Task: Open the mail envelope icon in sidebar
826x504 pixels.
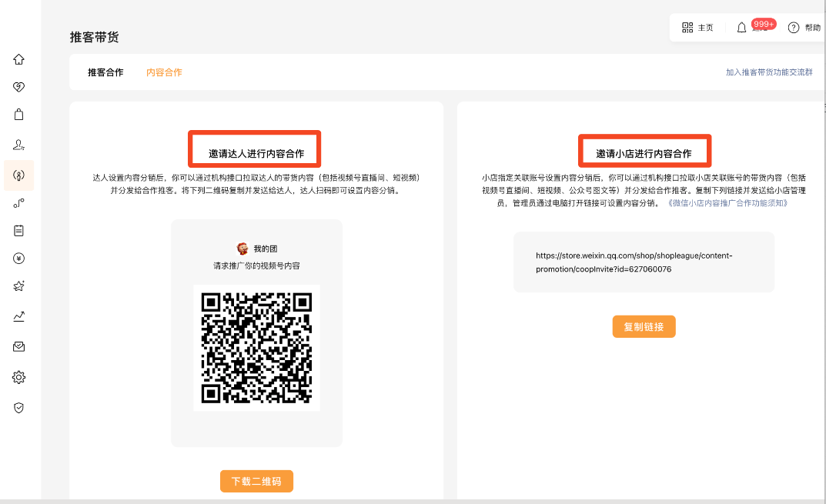Action: tap(19, 347)
